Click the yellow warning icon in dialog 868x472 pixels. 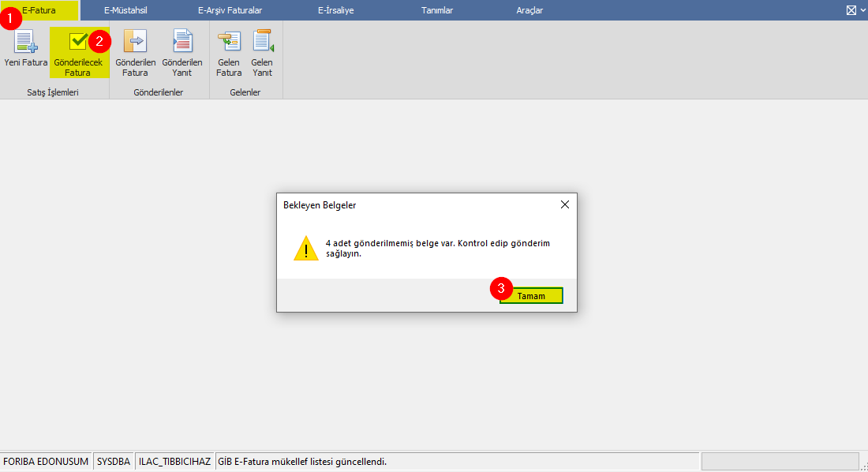(306, 248)
